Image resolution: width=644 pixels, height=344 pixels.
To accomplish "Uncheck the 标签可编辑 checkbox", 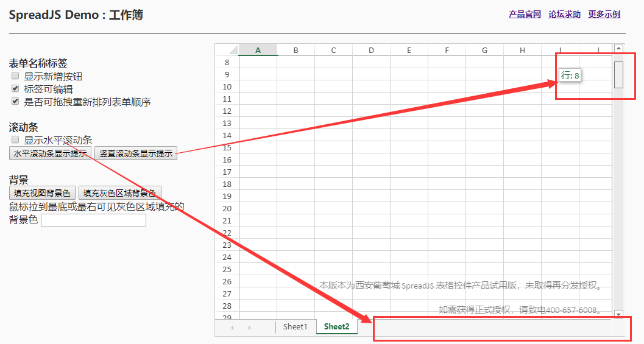I will [15, 89].
